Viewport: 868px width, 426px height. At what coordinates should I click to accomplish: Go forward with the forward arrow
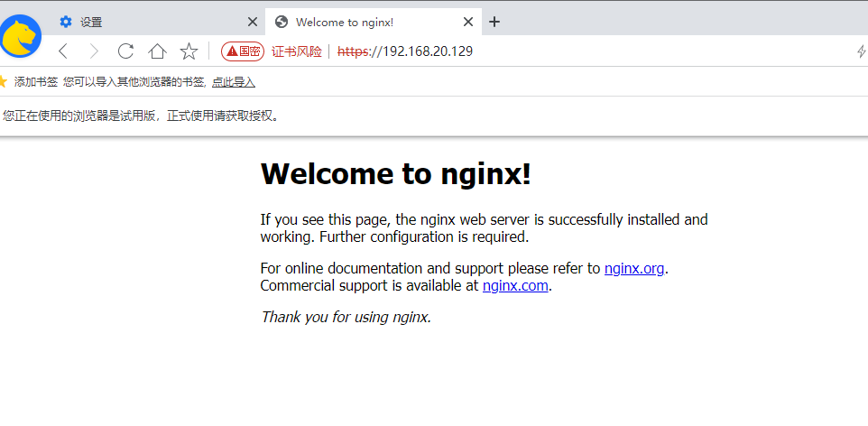[94, 51]
